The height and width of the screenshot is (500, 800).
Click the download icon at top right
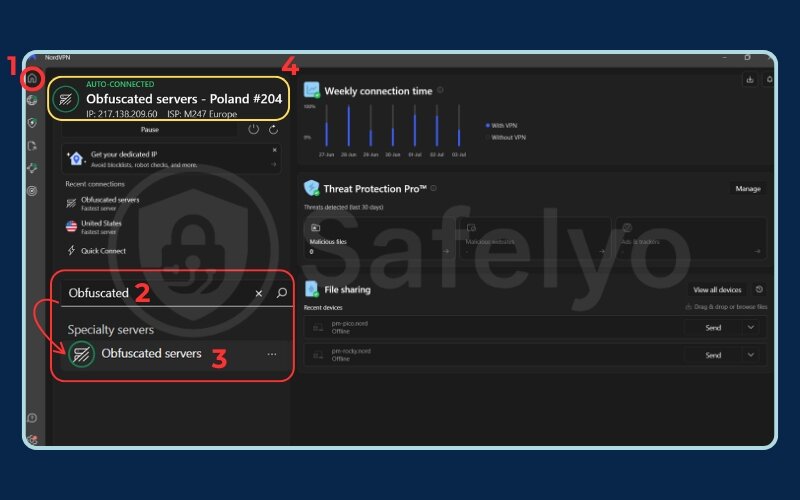point(750,79)
